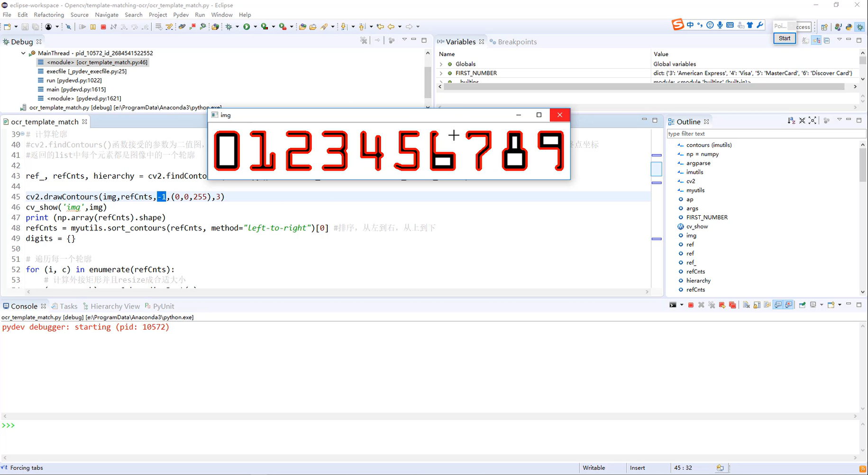Click the Variables view horizontal scrollbar
This screenshot has width=868, height=475.
coord(645,87)
